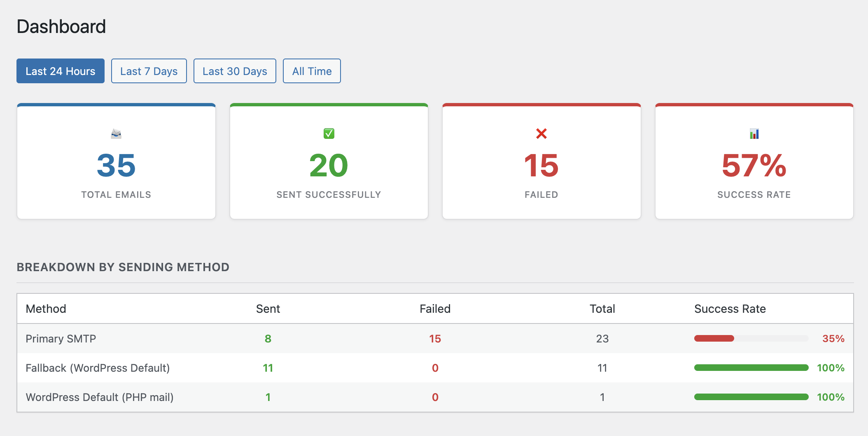Click the green checkmark icon on Sent card
Screen dimensions: 868x436
click(329, 134)
